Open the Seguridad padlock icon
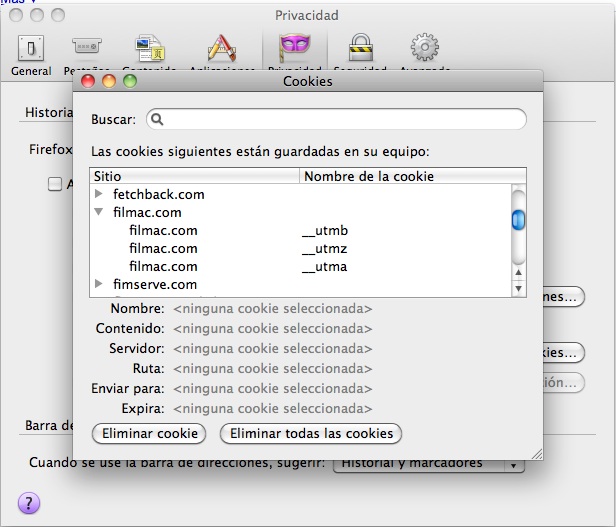The image size is (616, 527). 358,48
